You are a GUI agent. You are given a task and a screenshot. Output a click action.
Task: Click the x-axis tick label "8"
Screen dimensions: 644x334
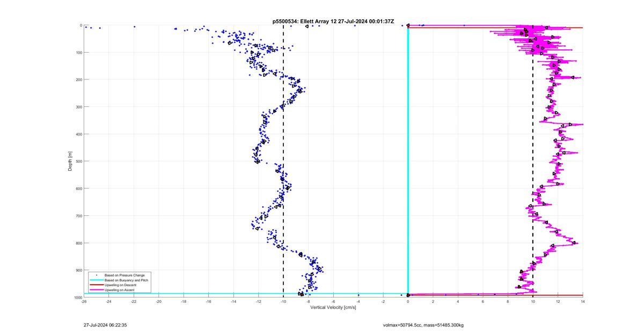click(x=508, y=301)
